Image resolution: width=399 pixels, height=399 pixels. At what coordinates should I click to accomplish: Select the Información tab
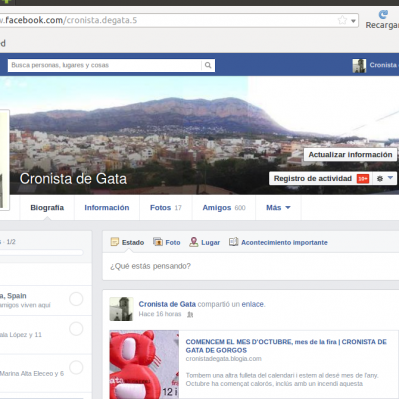[107, 208]
